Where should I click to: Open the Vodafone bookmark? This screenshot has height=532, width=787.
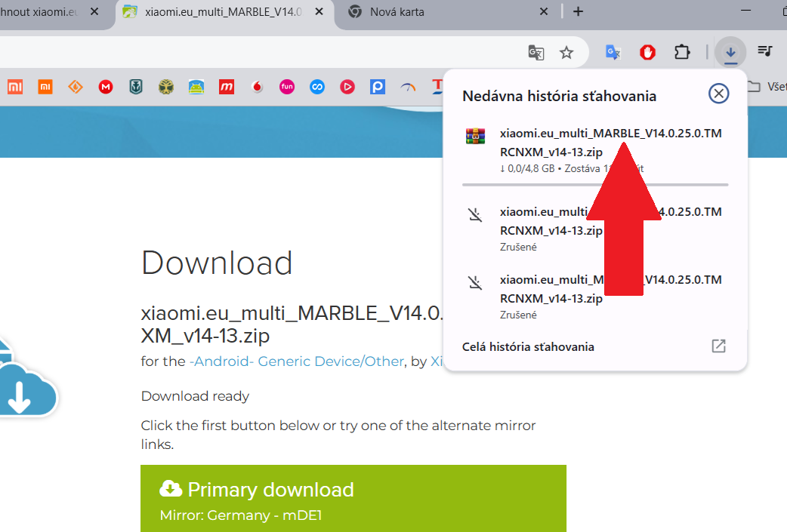tap(257, 87)
